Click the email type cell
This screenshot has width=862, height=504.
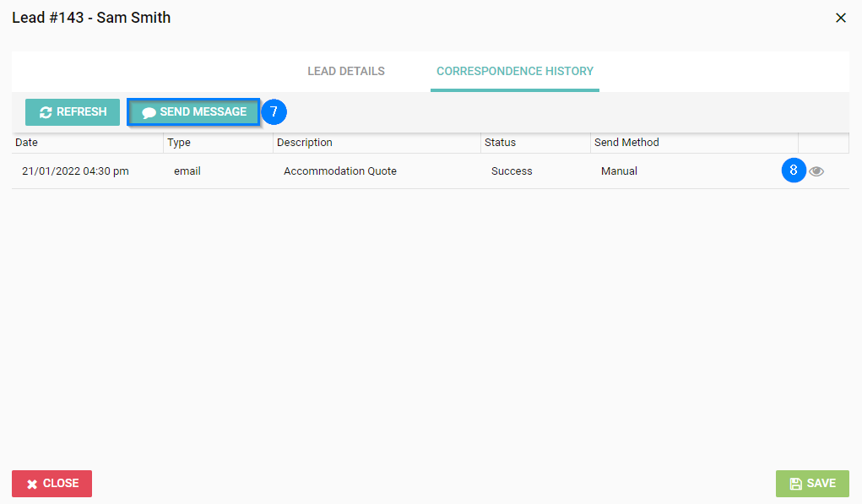tap(187, 171)
